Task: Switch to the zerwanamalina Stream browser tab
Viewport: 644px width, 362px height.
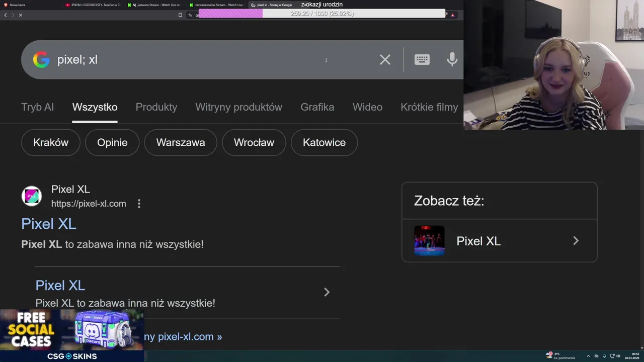Action: 216,5
